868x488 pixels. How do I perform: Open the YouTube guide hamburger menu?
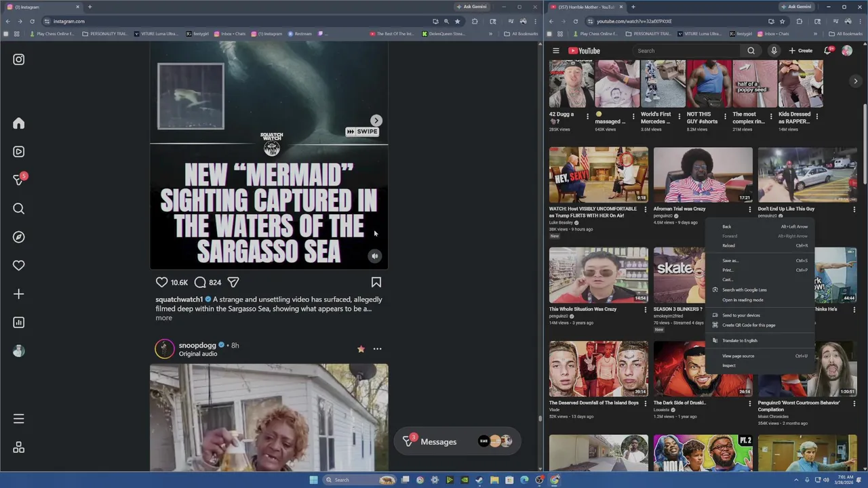point(555,51)
